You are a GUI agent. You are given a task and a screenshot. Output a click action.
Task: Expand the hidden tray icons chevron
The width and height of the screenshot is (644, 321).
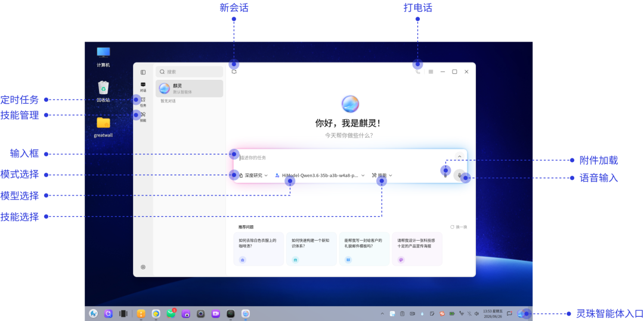[382, 314]
